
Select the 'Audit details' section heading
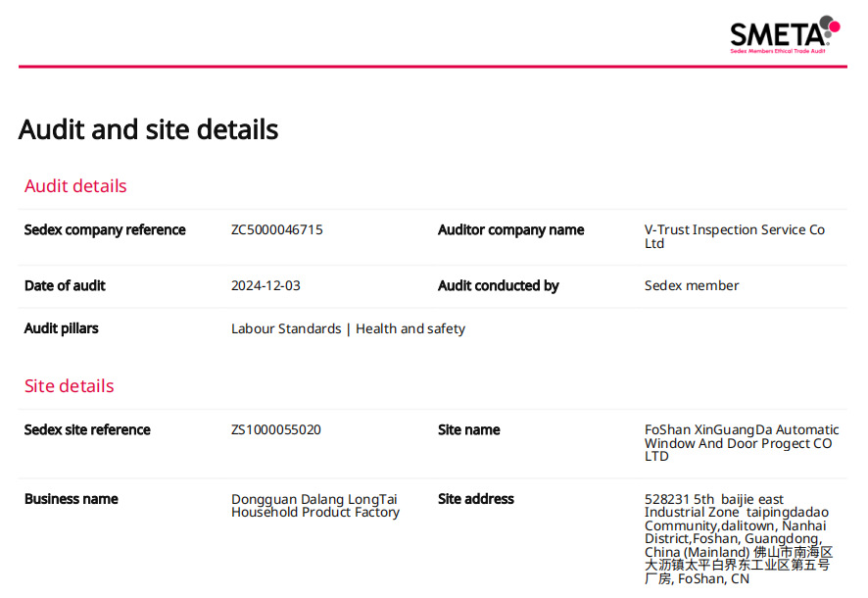75,186
